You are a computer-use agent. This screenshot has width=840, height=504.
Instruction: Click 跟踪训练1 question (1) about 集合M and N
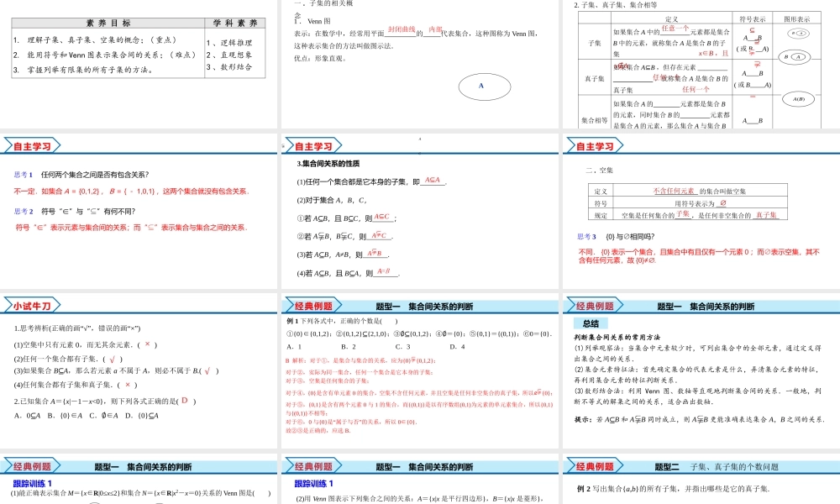point(141,493)
